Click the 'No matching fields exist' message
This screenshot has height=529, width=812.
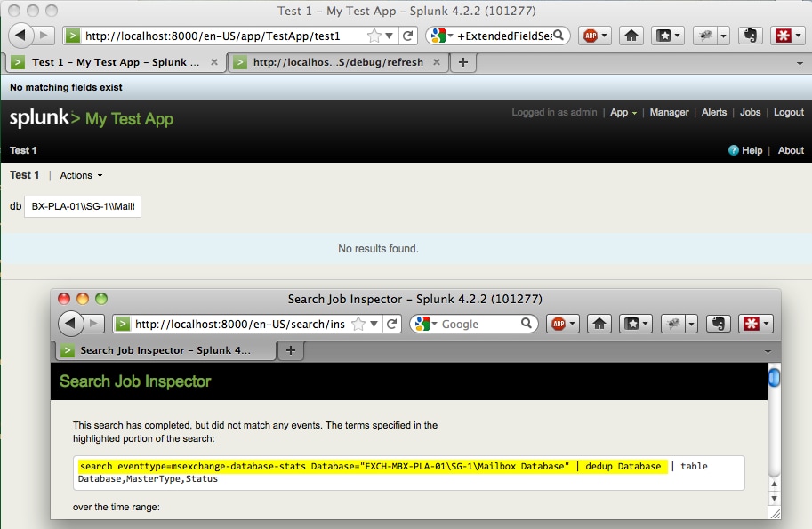(66, 87)
